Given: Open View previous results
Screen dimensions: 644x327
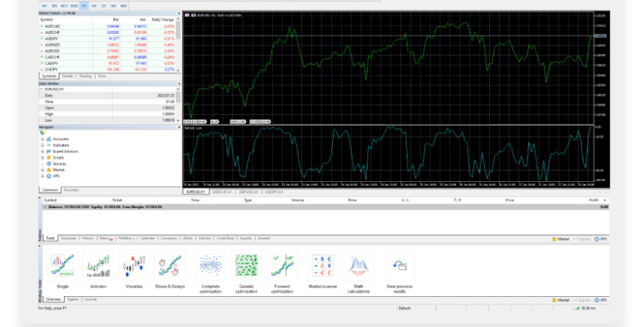Looking at the screenshot, I should [399, 266].
